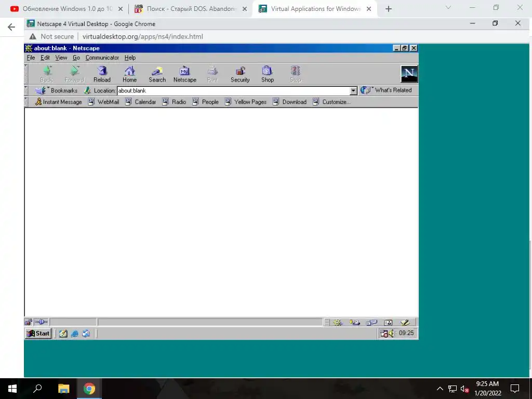Click the page proxy icon beside Location
The height and width of the screenshot is (399, 532).
click(87, 90)
